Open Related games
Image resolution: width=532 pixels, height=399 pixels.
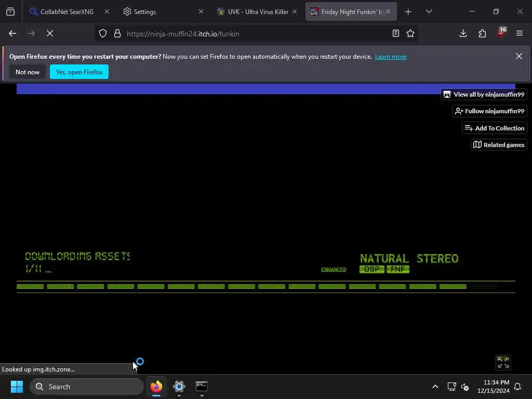tap(499, 145)
